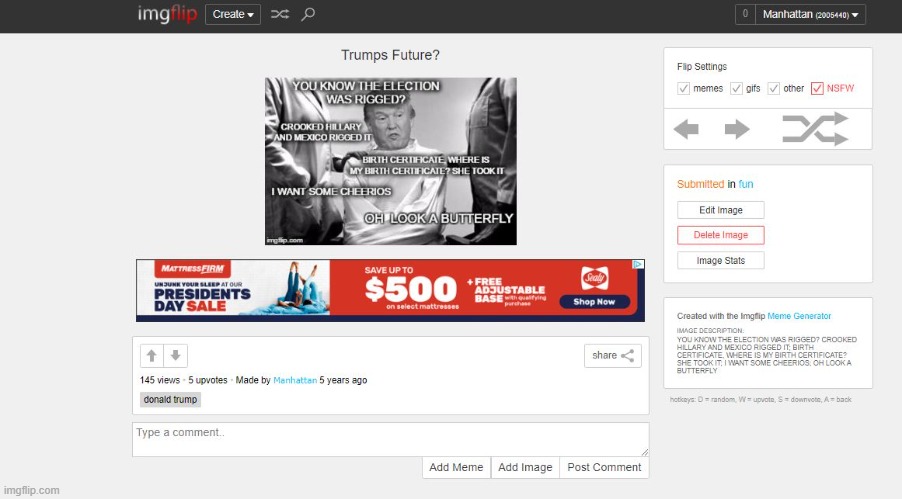Click the shuffle icon in header

point(280,14)
